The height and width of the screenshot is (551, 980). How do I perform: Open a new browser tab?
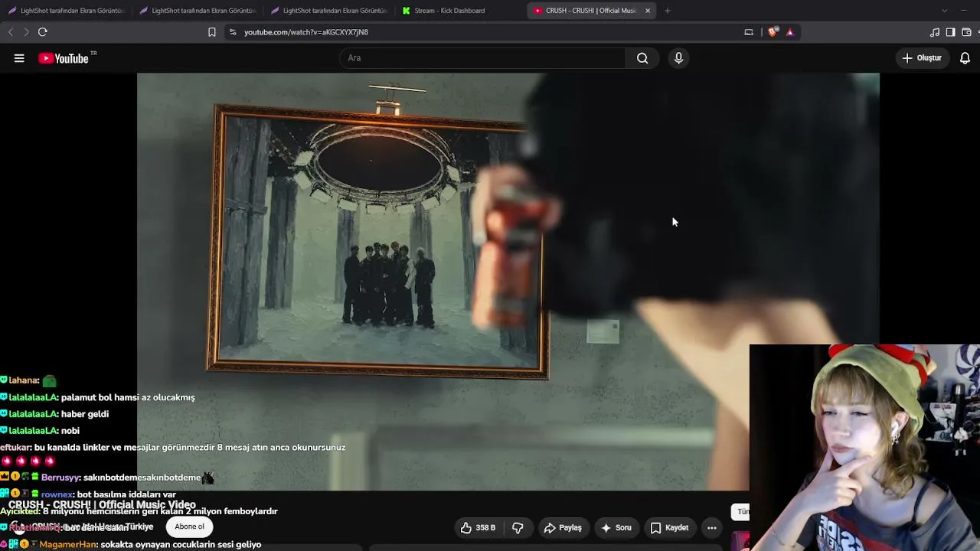coord(668,11)
